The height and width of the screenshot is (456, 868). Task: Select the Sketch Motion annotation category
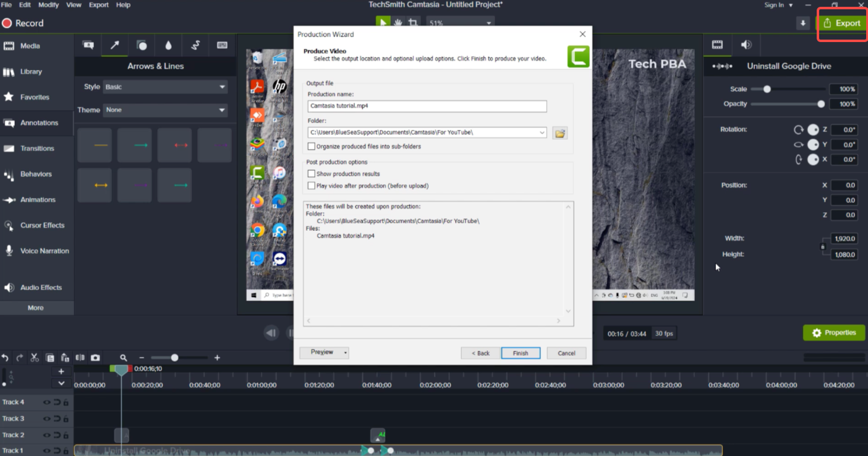[x=196, y=45]
